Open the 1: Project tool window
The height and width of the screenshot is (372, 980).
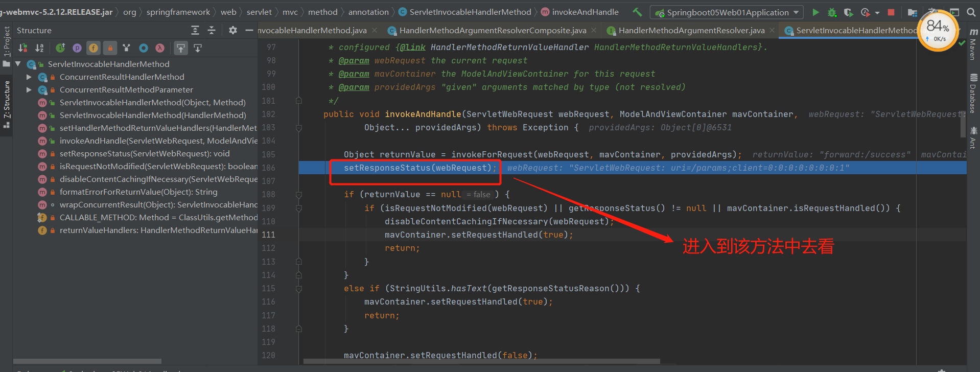pos(7,46)
